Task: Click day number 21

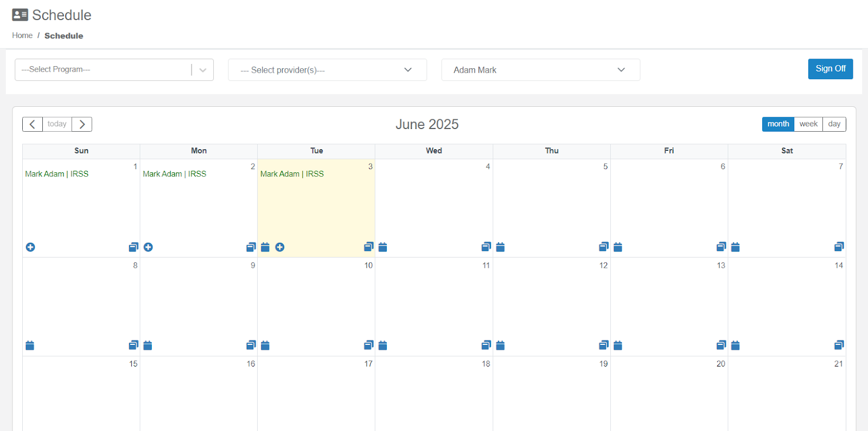Action: click(839, 364)
